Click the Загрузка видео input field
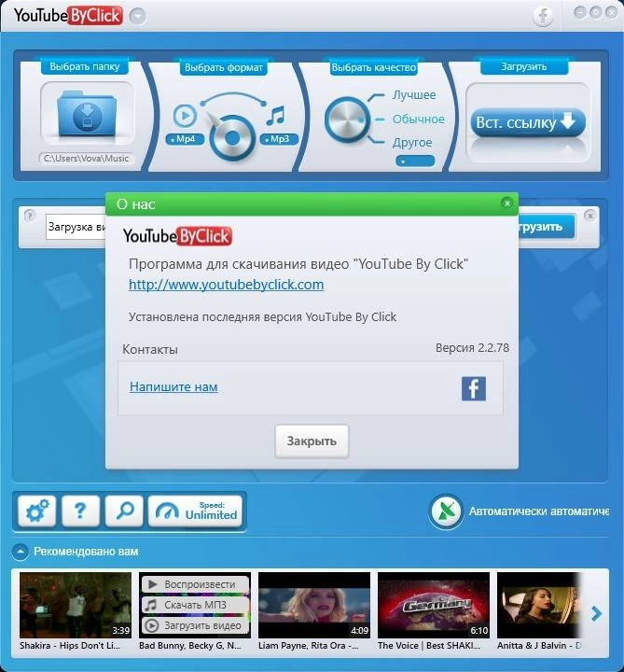Viewport: 624px width, 672px height. pyautogui.click(x=76, y=227)
